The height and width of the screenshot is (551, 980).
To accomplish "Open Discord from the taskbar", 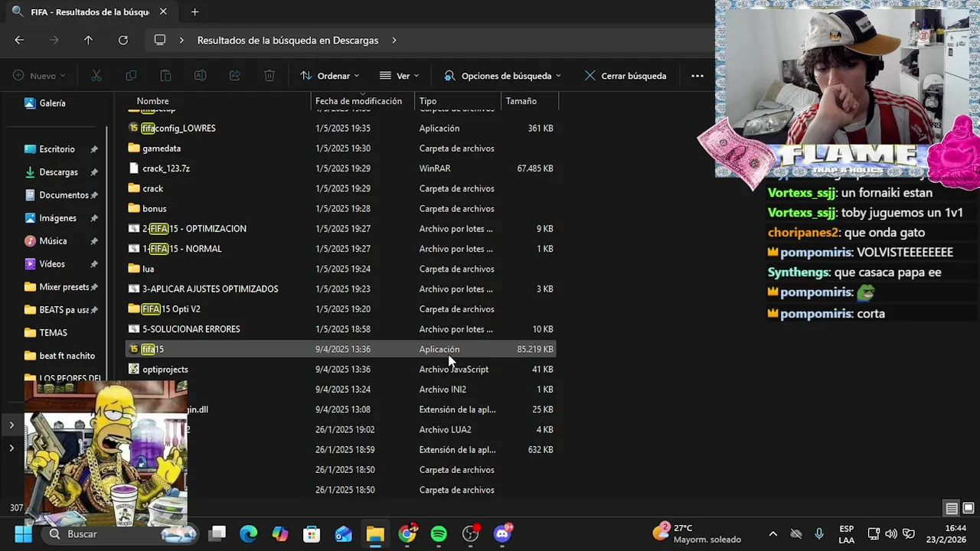I will coord(503,533).
